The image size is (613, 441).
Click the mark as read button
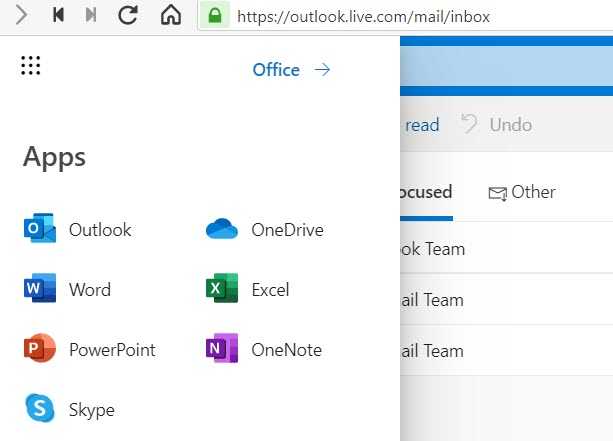(x=420, y=125)
